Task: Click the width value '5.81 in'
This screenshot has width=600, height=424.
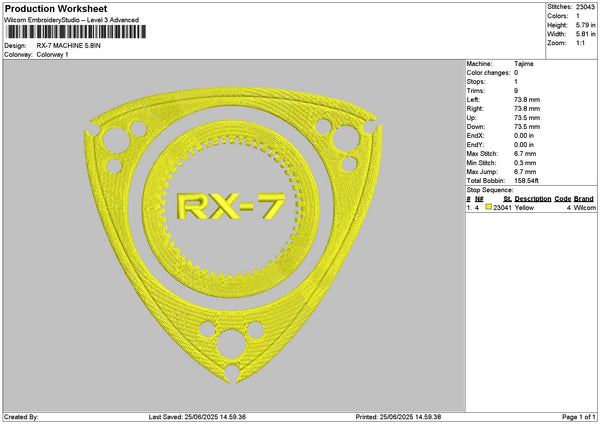Action: click(586, 34)
